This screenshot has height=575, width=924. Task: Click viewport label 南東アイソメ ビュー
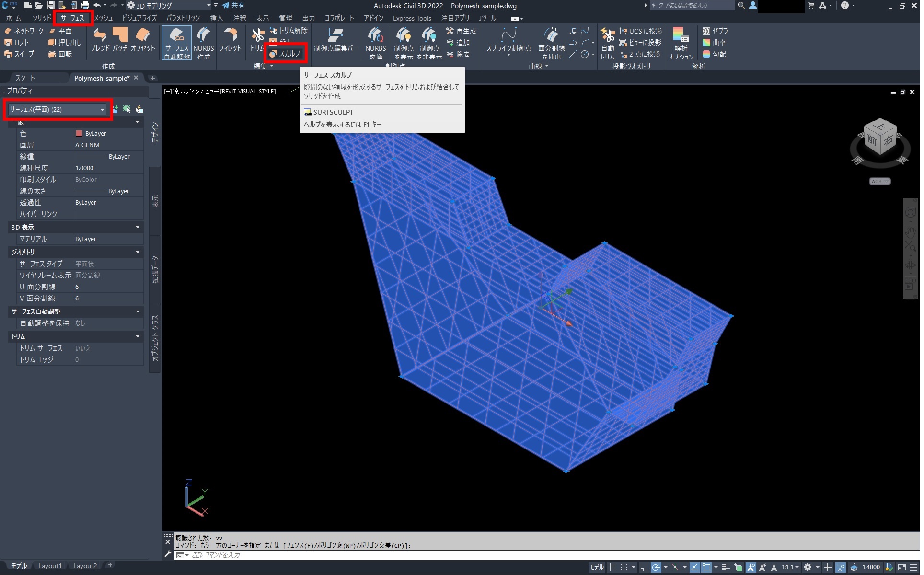196,92
